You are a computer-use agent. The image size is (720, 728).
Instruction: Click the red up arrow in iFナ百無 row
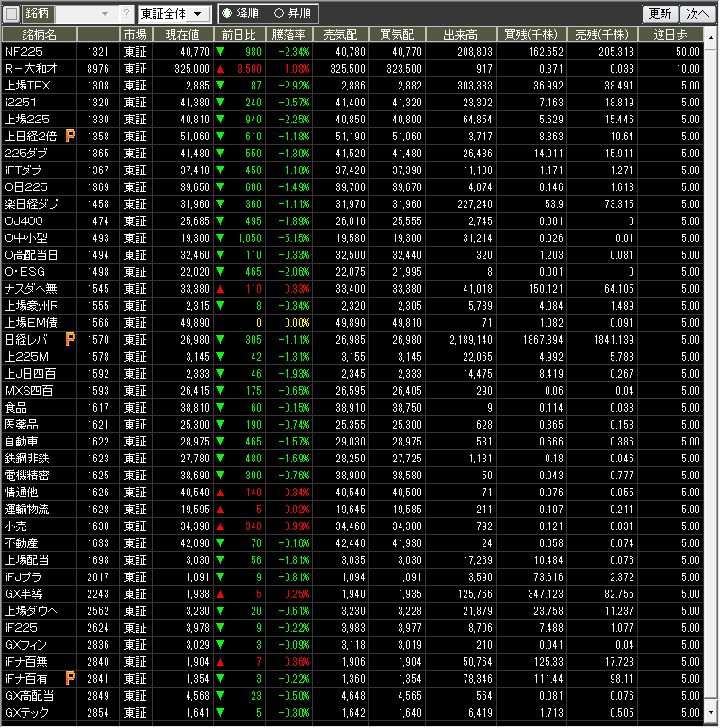[221, 662]
